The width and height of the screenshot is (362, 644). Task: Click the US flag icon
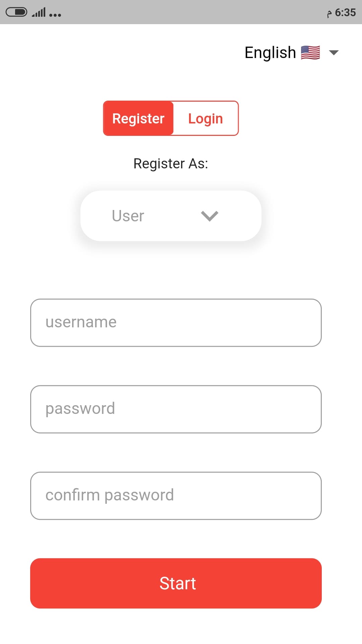(x=310, y=53)
